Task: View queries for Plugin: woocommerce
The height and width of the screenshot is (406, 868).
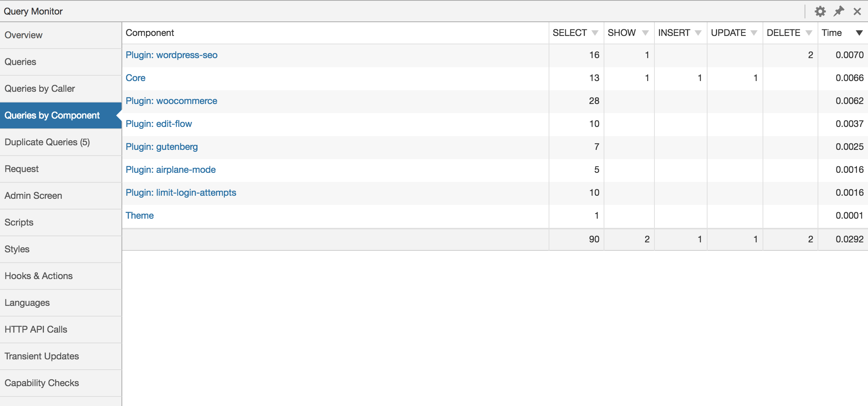Action: 171,101
